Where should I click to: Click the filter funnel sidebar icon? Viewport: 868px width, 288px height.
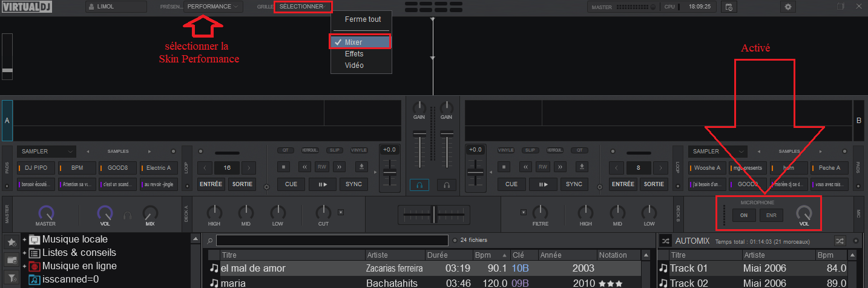12,278
